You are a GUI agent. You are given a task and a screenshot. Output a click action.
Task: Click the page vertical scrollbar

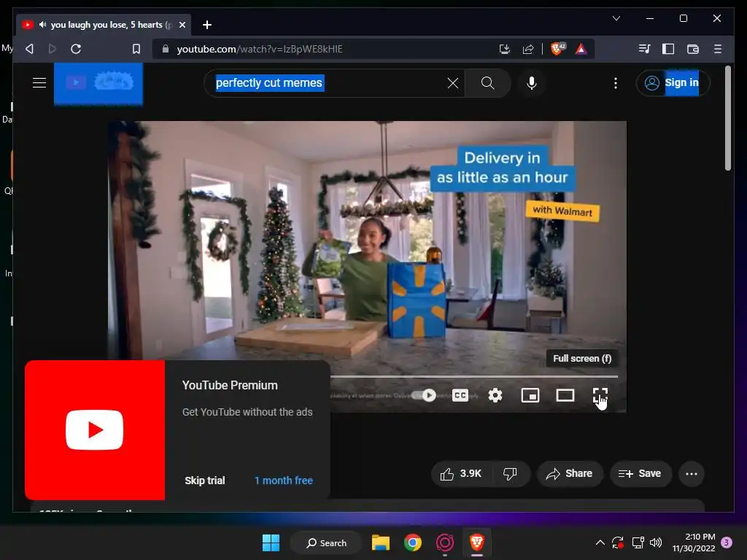point(727,118)
